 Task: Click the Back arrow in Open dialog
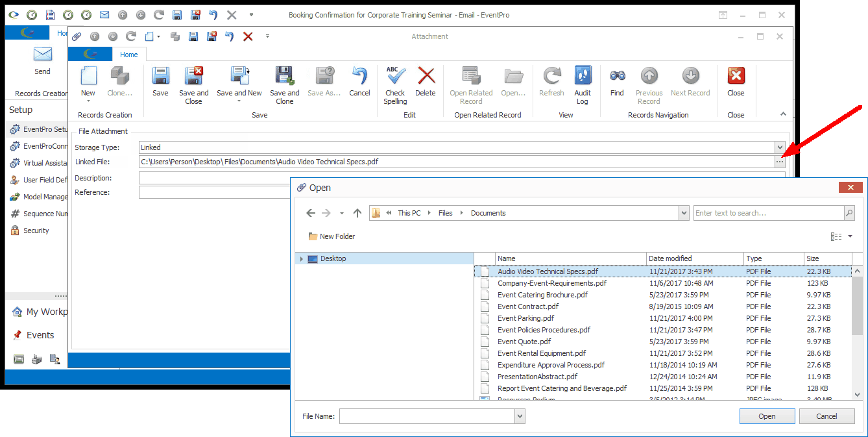click(x=311, y=213)
